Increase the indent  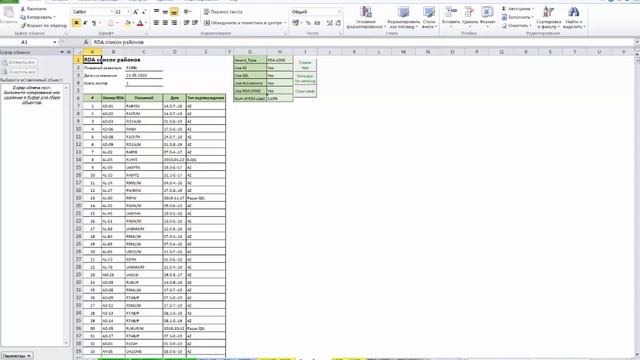195,23
